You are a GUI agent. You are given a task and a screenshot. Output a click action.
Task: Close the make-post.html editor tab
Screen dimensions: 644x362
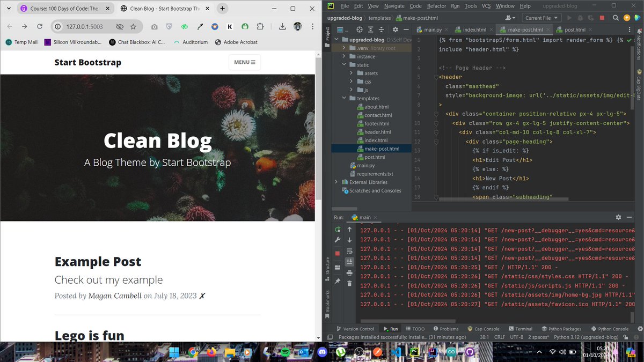point(547,29)
